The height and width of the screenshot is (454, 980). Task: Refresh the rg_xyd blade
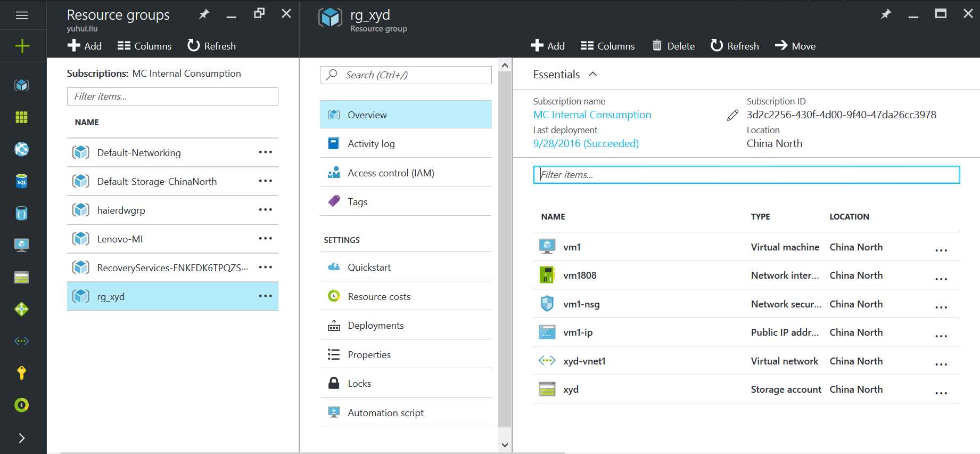pyautogui.click(x=735, y=46)
